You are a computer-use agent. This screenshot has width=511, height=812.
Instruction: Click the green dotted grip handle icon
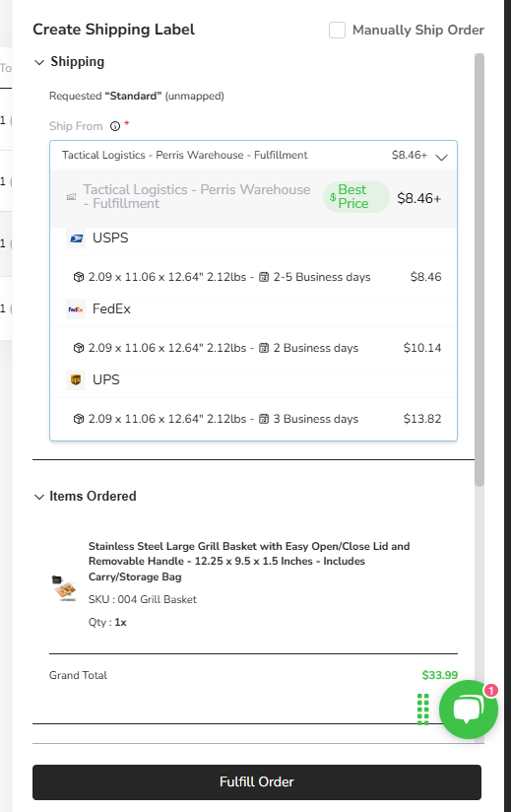click(x=423, y=709)
